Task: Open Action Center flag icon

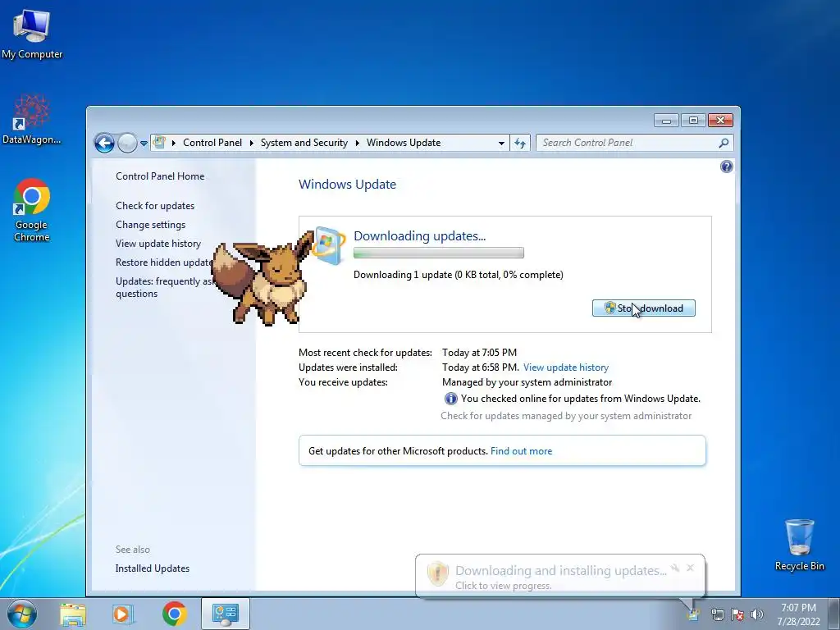Action: click(737, 614)
